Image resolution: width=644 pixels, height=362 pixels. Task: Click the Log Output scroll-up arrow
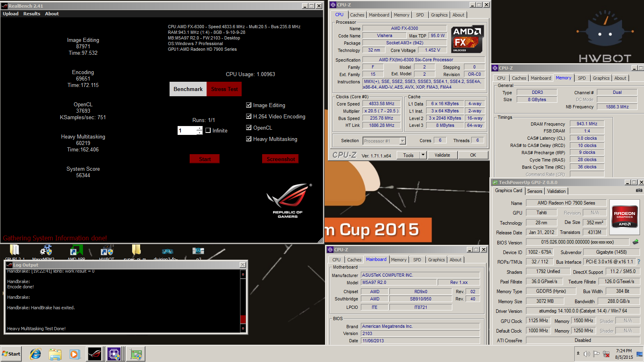pyautogui.click(x=243, y=274)
